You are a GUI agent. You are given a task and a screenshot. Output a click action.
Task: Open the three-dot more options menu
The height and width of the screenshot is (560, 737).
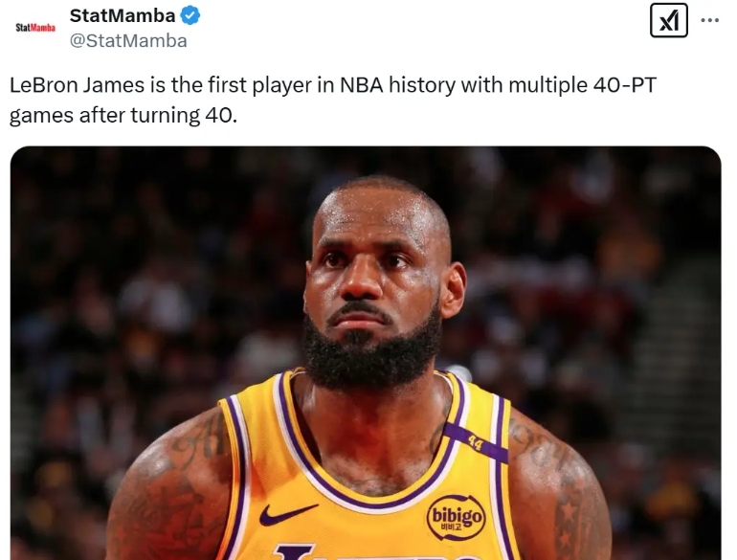(x=709, y=20)
